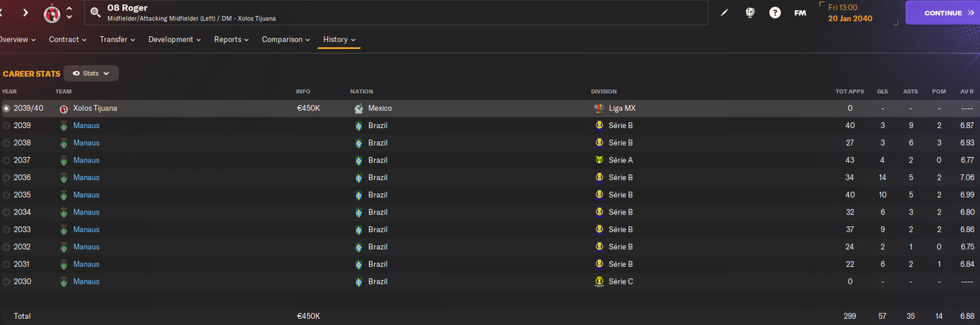Click the NATION column header

tap(361, 92)
